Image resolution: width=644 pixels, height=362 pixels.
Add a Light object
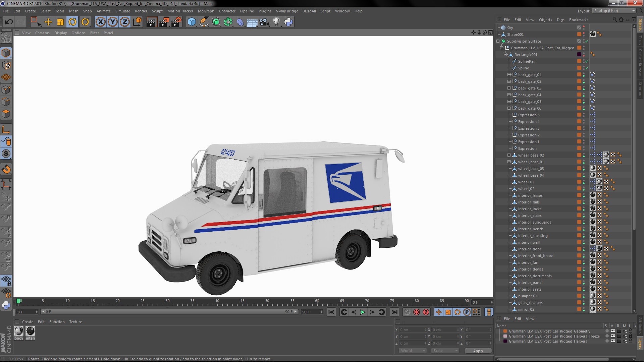pyautogui.click(x=276, y=22)
